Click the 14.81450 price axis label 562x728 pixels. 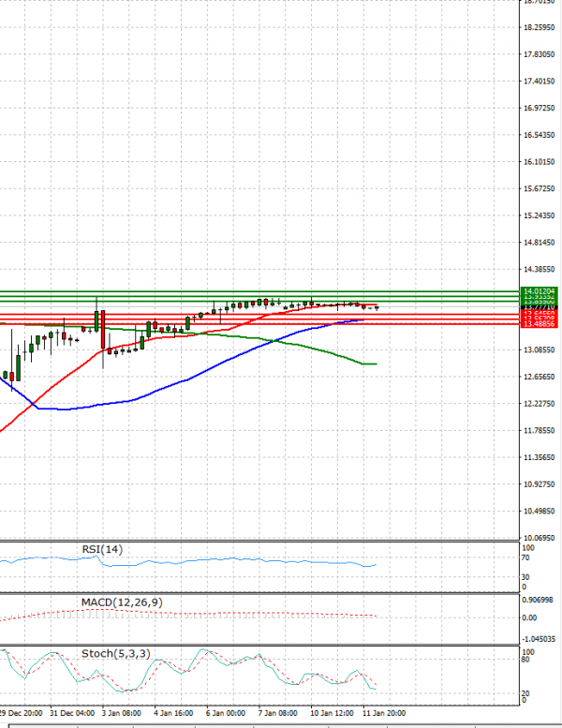[x=539, y=243]
